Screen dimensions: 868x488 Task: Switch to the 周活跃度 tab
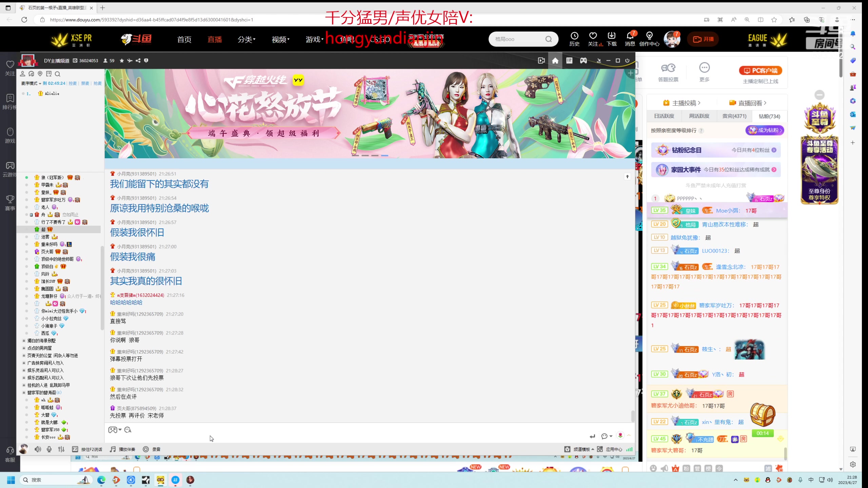tap(699, 116)
